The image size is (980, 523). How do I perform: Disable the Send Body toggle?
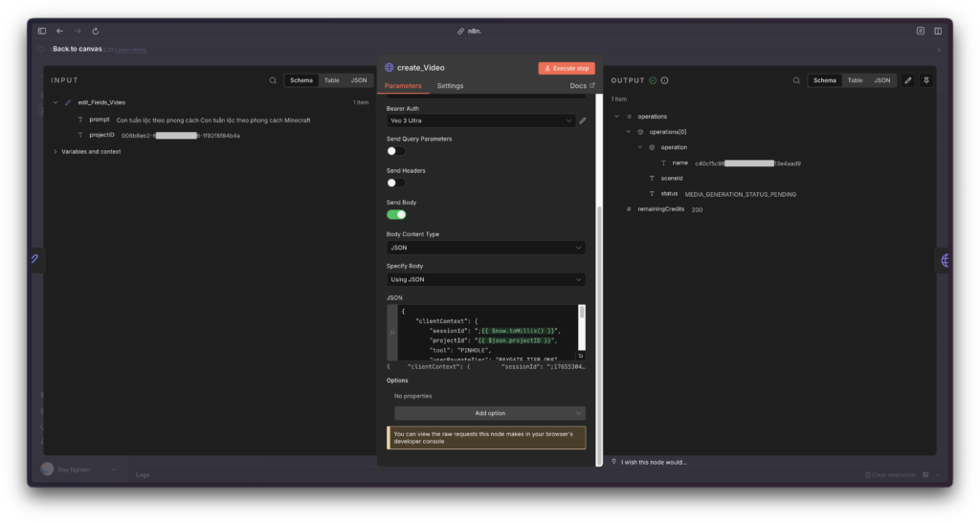coord(395,214)
